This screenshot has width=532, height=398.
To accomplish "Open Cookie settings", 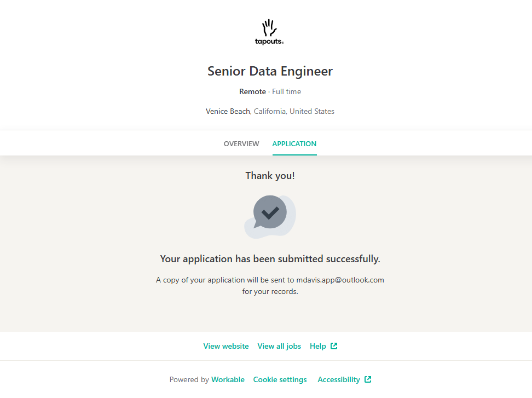I will pos(280,379).
